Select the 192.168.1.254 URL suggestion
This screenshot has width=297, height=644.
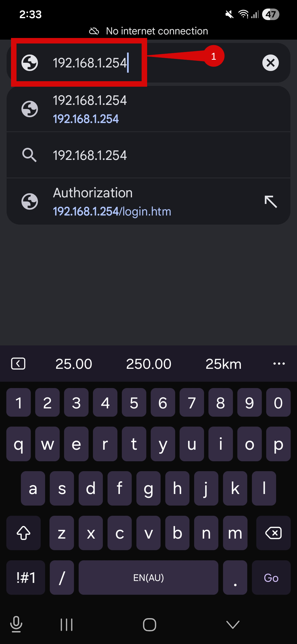[148, 109]
